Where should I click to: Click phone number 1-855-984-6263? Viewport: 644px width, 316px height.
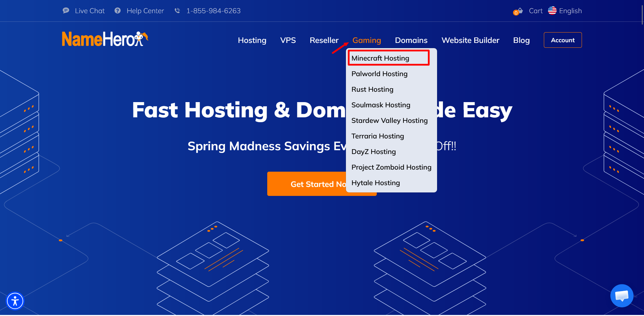[214, 11]
